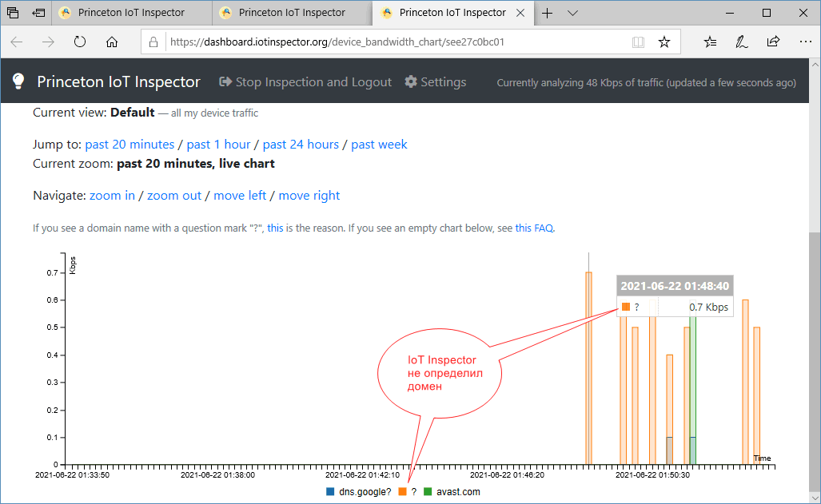
Task: Click the tooltip timestamp 2021-06-22 01:48:40
Action: click(x=675, y=286)
